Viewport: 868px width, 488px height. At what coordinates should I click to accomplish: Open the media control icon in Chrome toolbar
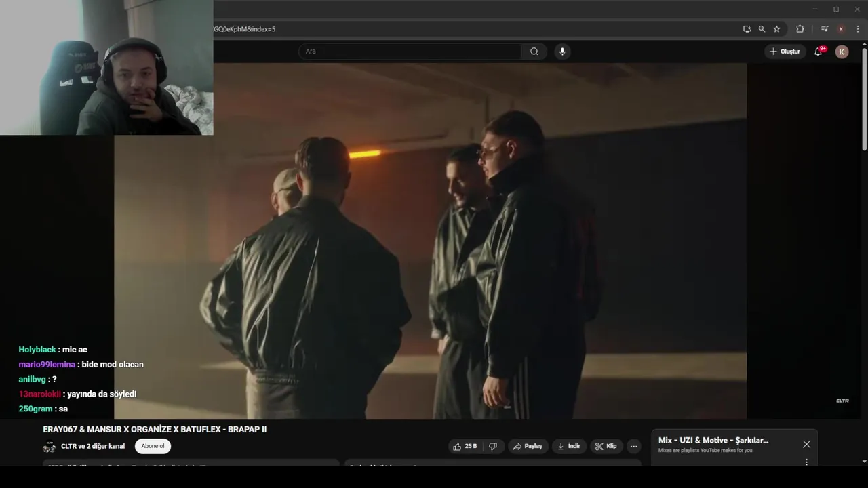point(824,29)
